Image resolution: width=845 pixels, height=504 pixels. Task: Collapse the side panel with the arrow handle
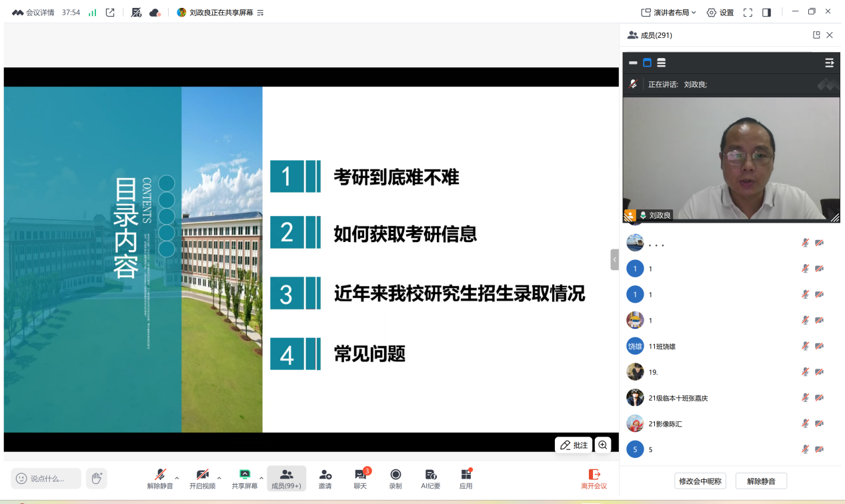pos(614,259)
